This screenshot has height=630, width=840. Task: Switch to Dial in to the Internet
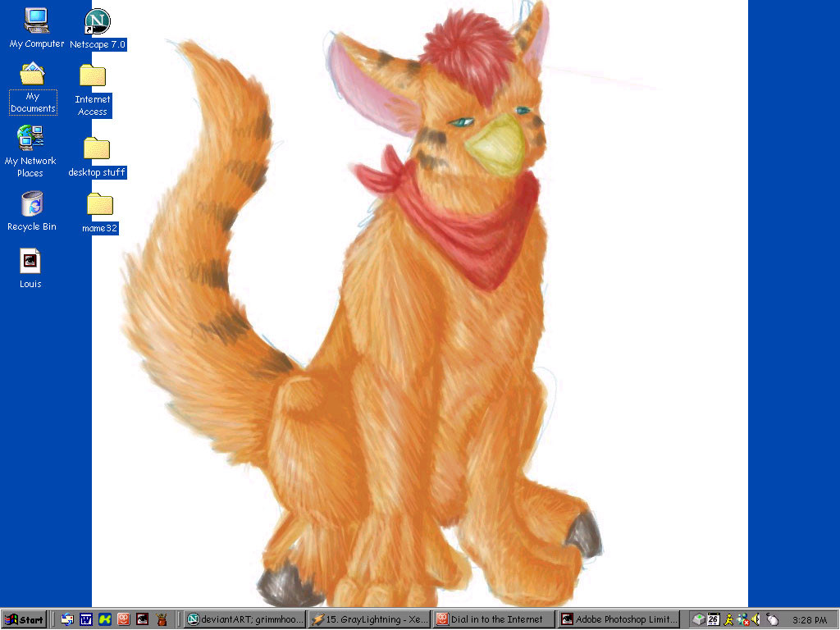coord(494,620)
